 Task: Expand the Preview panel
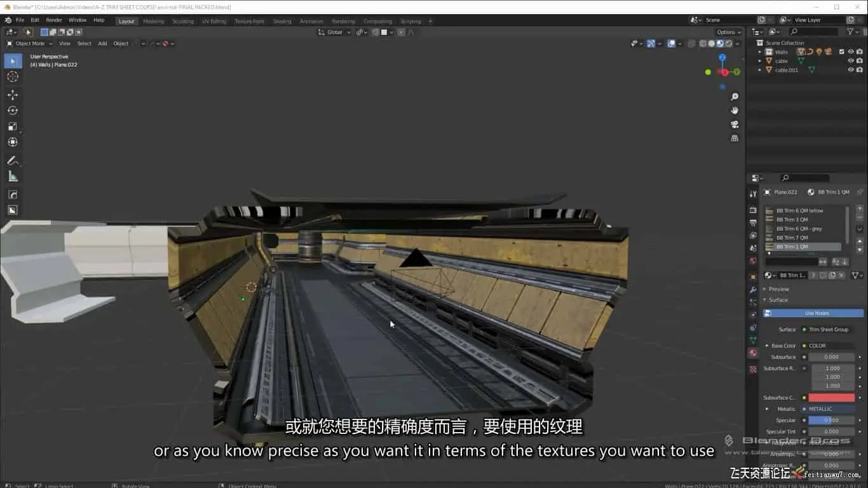(778, 289)
